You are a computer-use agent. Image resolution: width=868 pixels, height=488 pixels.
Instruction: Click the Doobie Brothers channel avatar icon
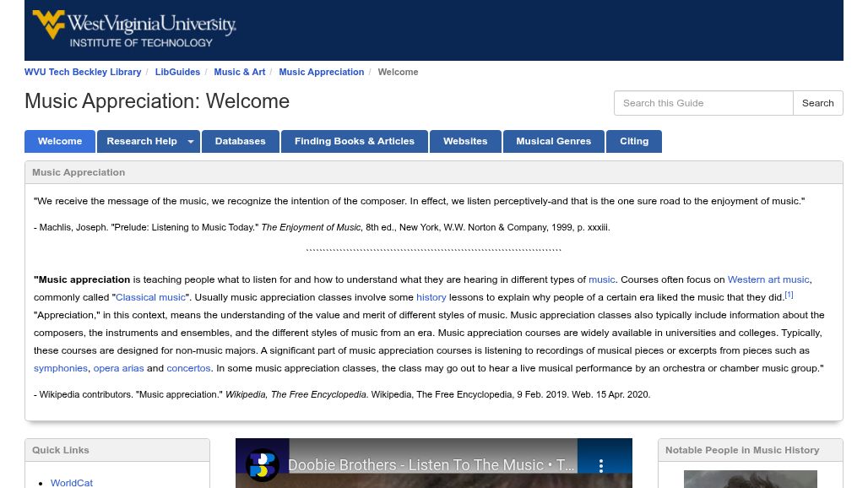point(262,464)
